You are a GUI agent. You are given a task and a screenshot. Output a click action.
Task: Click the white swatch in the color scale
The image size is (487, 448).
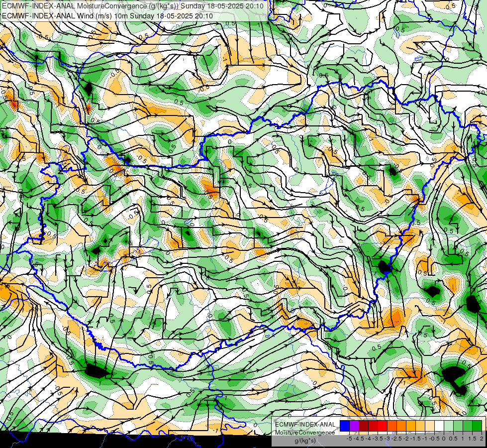click(x=439, y=426)
